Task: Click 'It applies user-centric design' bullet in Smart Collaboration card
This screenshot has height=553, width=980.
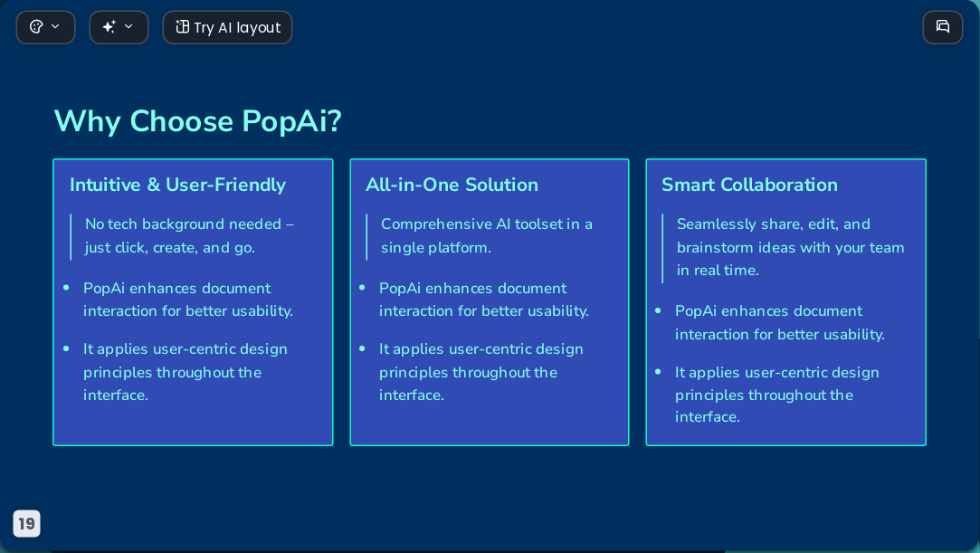Action: pos(777,395)
